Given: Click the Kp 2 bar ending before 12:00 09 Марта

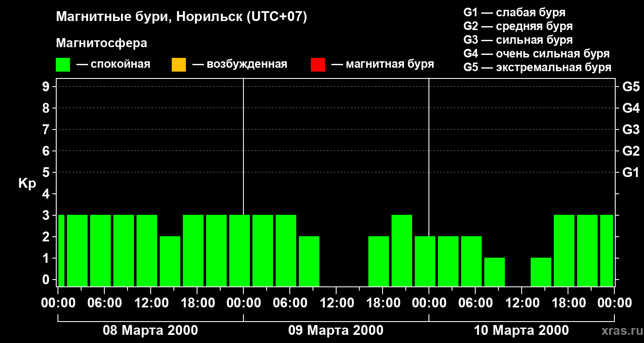Looking at the screenshot, I should click(309, 261).
